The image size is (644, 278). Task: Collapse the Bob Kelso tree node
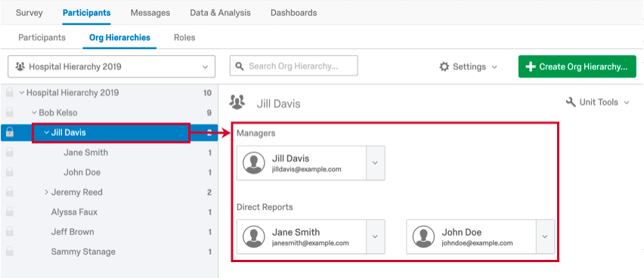coord(34,113)
